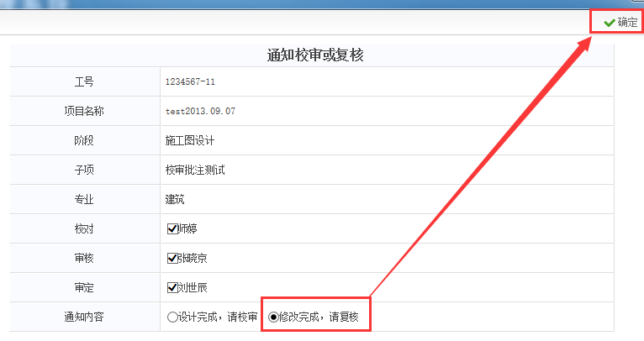Click the 校对 row label
Image resolution: width=644 pixels, height=341 pixels.
tap(84, 228)
